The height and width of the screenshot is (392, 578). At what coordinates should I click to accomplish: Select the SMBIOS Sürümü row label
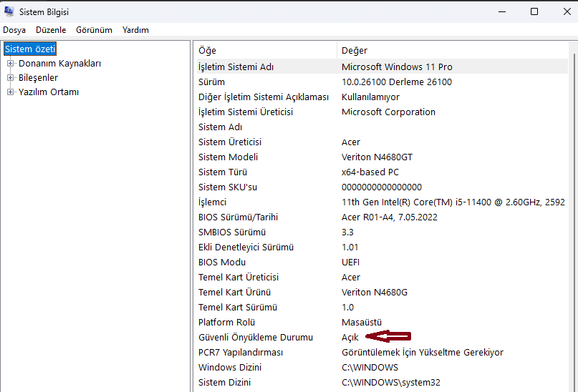pyautogui.click(x=232, y=232)
